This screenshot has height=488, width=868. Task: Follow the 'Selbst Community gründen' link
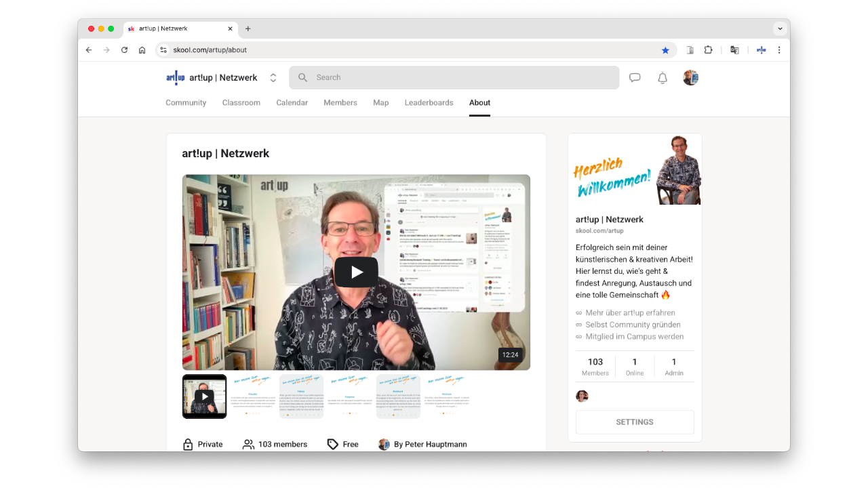[633, 325]
